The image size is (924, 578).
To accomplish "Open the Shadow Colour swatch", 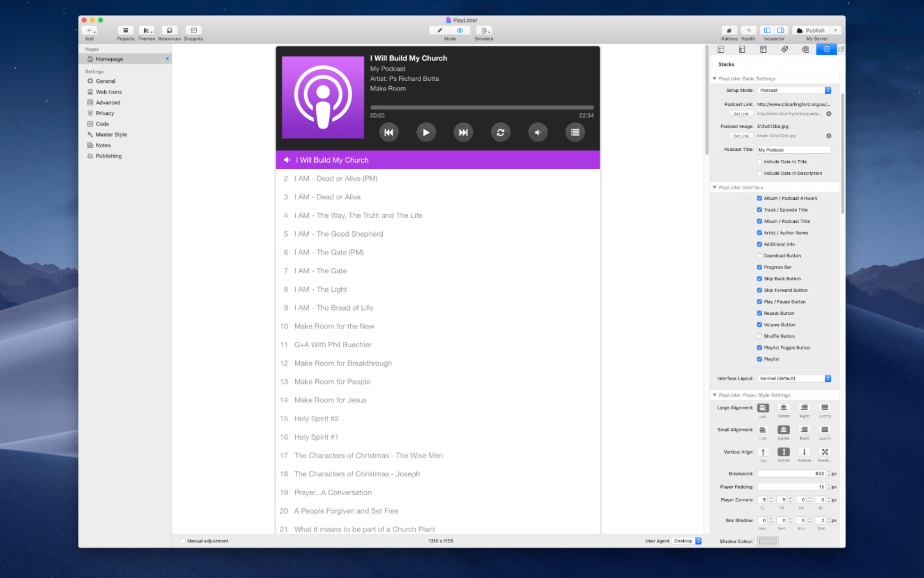I will (x=767, y=541).
